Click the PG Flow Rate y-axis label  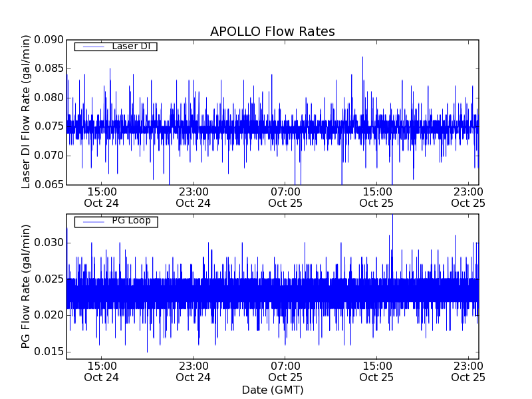coord(27,286)
